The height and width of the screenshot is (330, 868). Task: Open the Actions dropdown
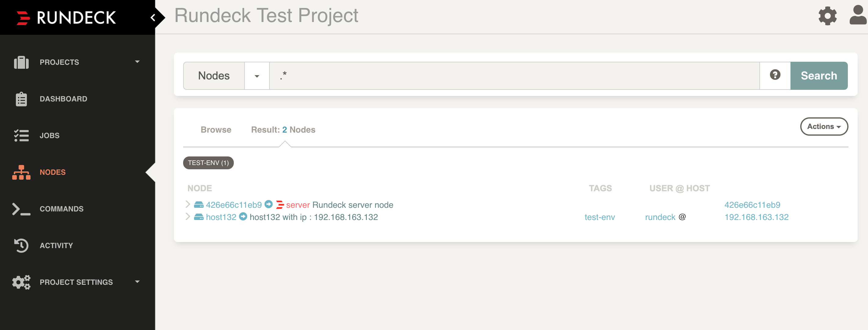[824, 127]
